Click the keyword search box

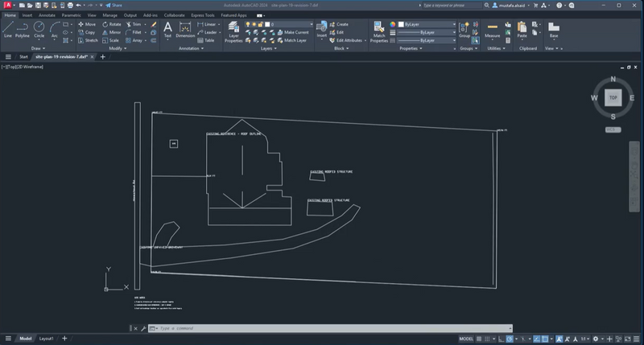click(451, 6)
